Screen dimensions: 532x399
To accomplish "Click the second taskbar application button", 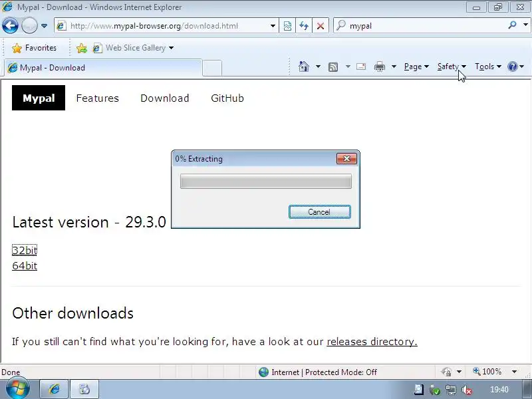I will tap(84, 389).
